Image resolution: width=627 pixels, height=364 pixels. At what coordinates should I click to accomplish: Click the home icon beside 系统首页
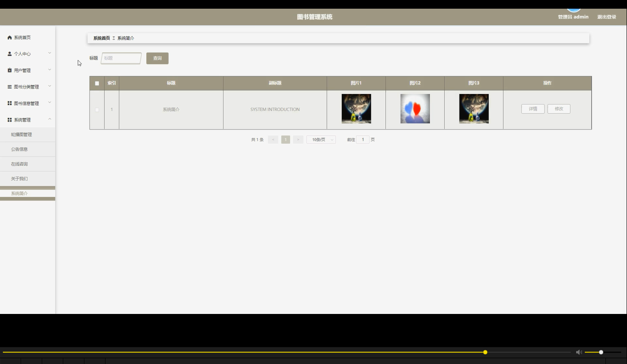click(x=10, y=38)
